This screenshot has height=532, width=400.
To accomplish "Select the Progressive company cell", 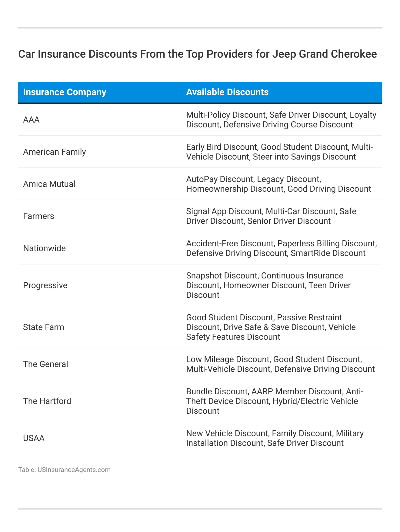I will [45, 285].
